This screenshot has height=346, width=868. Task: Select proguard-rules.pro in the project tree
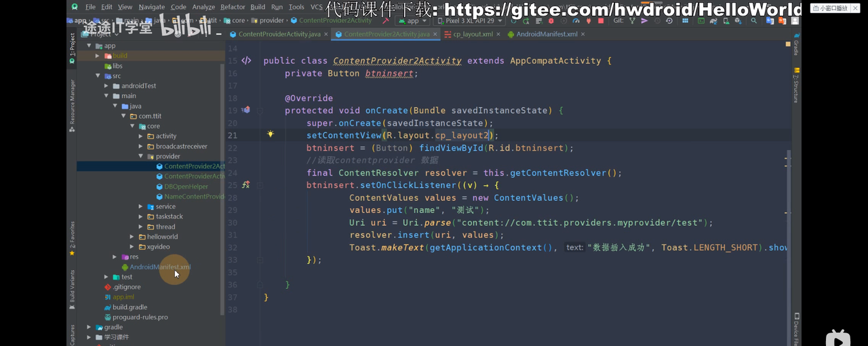[140, 317]
